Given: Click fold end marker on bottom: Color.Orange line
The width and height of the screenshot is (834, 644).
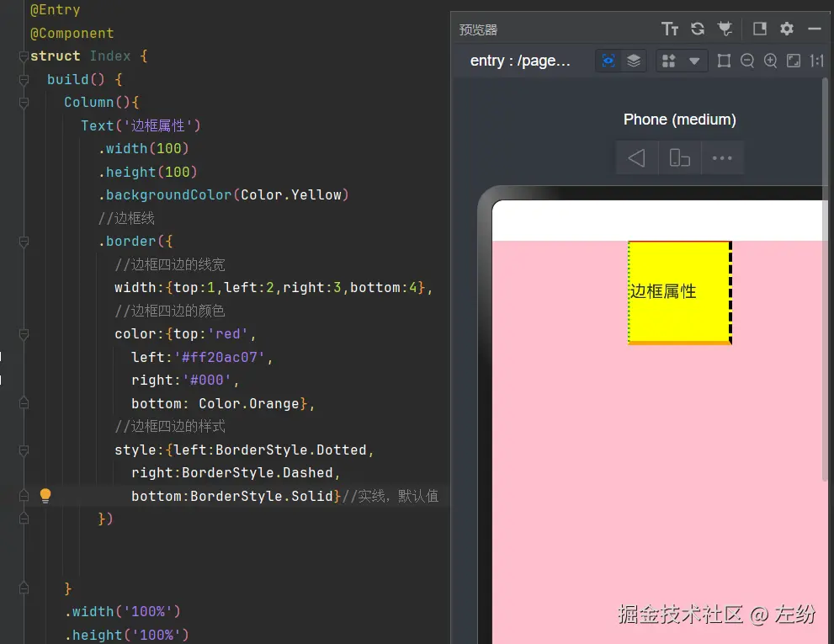Looking at the screenshot, I should pos(24,403).
